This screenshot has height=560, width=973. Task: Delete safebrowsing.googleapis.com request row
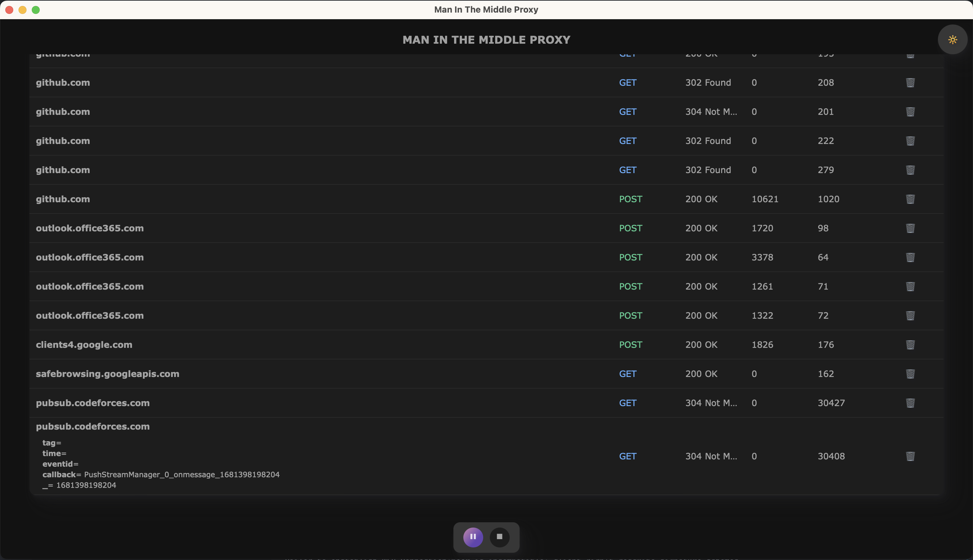[910, 374]
